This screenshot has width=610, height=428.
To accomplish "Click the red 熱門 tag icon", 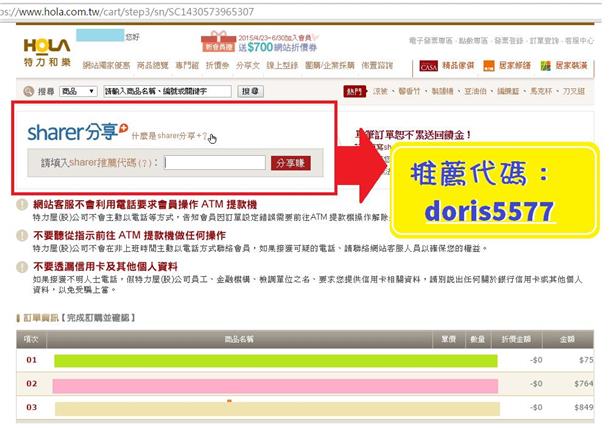I will tap(354, 91).
